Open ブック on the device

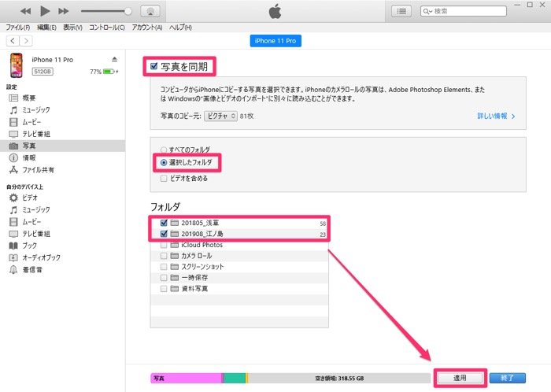pyautogui.click(x=30, y=246)
